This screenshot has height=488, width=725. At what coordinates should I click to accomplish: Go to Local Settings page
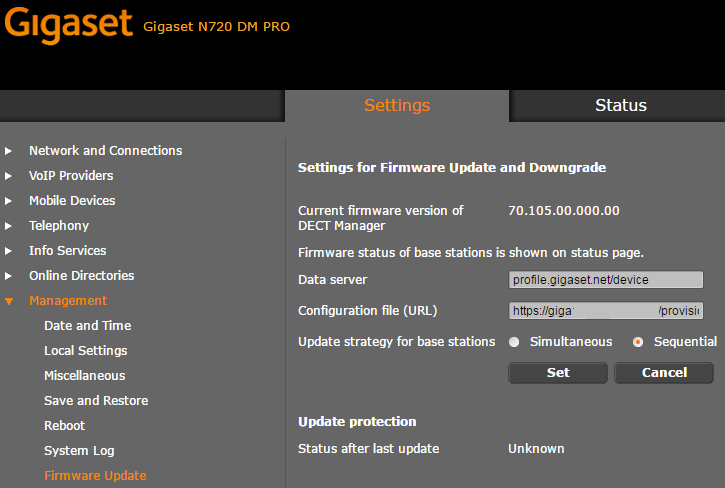86,351
